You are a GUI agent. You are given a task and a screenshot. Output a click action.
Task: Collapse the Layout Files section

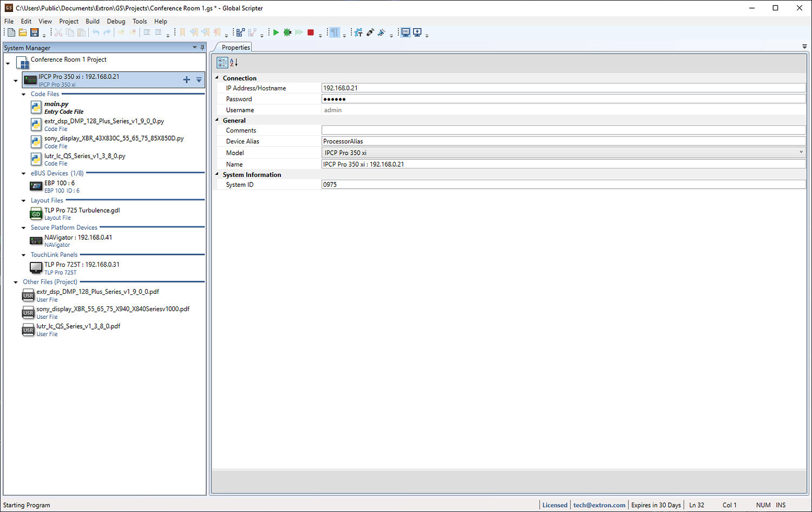click(x=23, y=200)
